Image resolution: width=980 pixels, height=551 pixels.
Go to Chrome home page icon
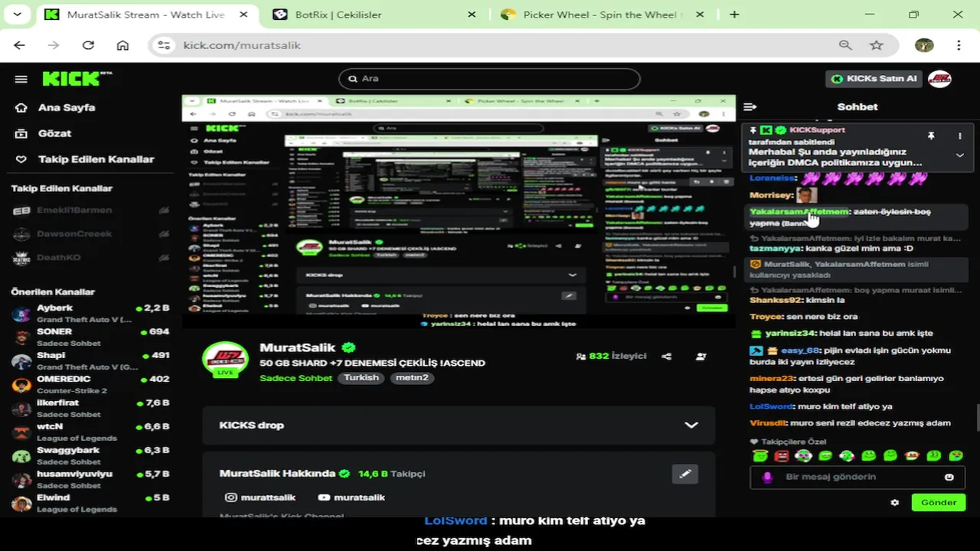point(122,45)
